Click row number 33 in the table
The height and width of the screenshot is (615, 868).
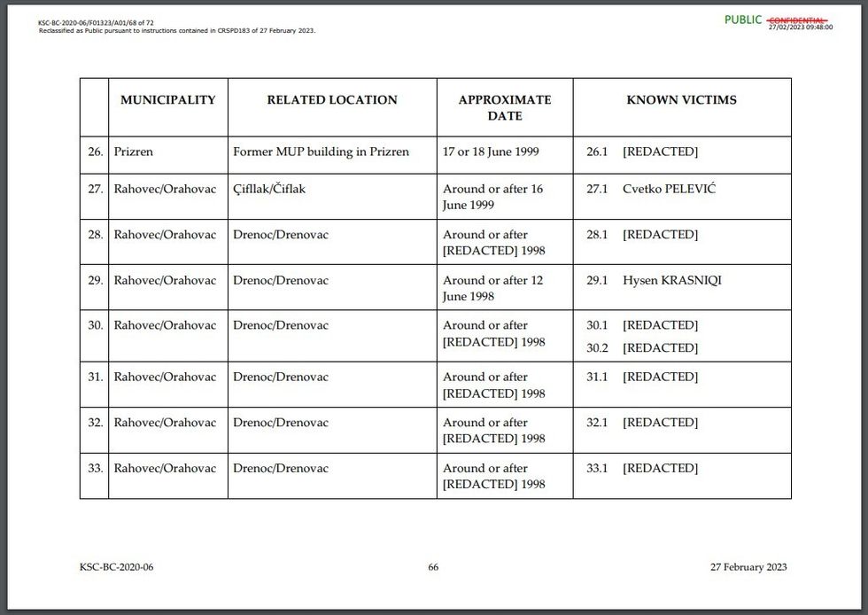pyautogui.click(x=95, y=468)
